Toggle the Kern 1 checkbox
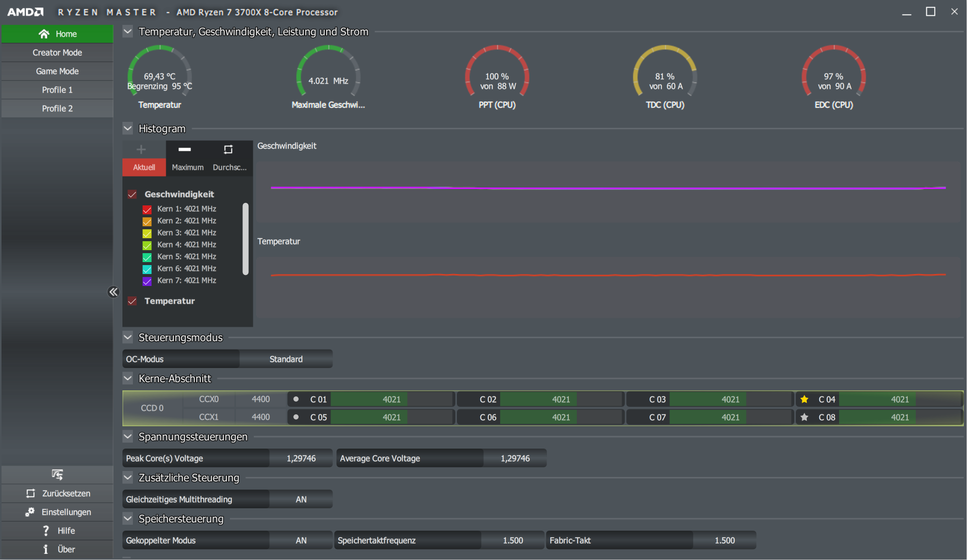Viewport: 967px width, 560px height. [147, 209]
